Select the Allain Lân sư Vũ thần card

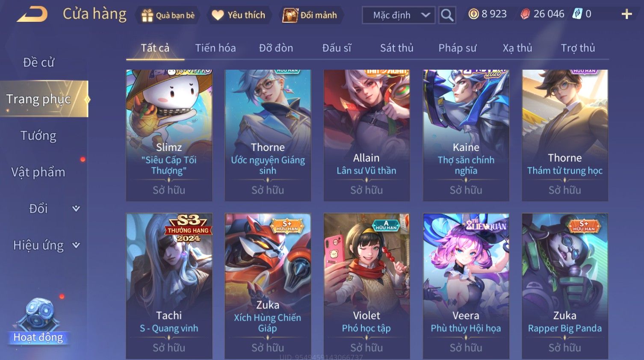(x=366, y=135)
